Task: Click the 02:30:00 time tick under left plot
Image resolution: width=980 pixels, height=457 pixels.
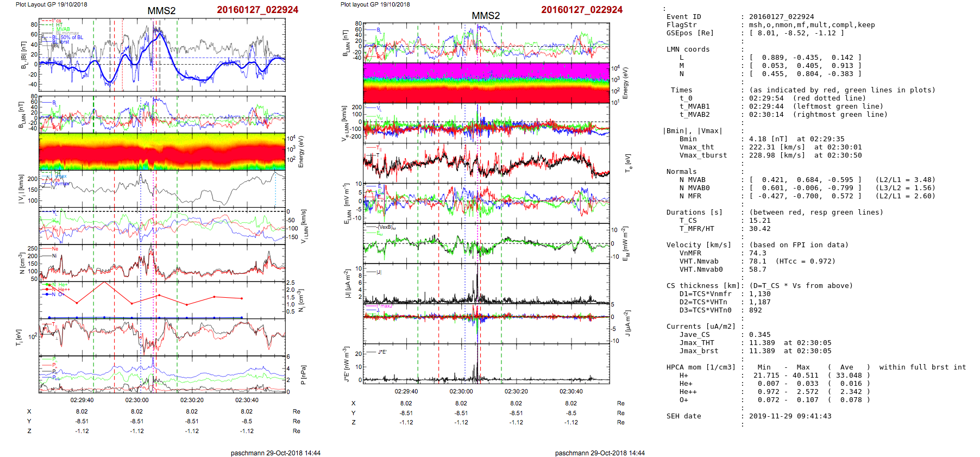Action: pos(137,400)
